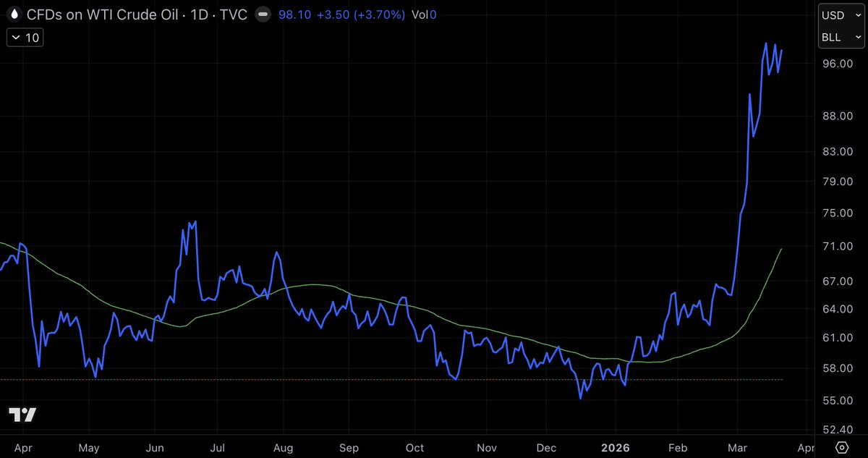Open chart settings gear in bottom corner
Viewport: 868px width, 458px height.
point(841,447)
